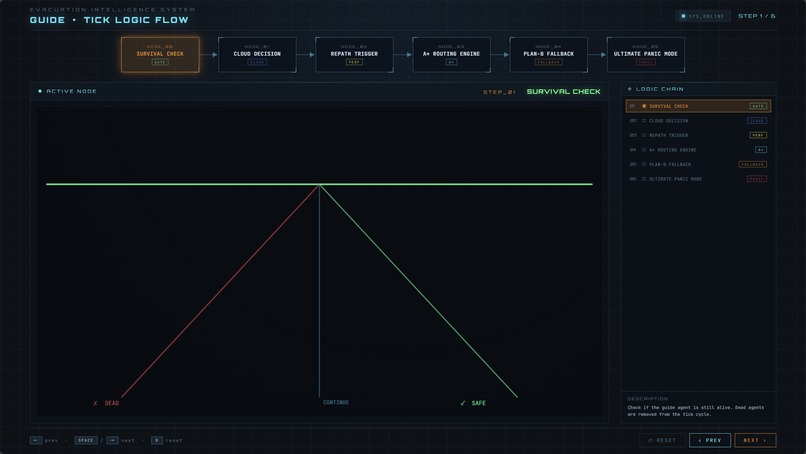This screenshot has width=806, height=454.
Task: Click the SYS_ONLINE status indicator
Action: click(x=703, y=16)
